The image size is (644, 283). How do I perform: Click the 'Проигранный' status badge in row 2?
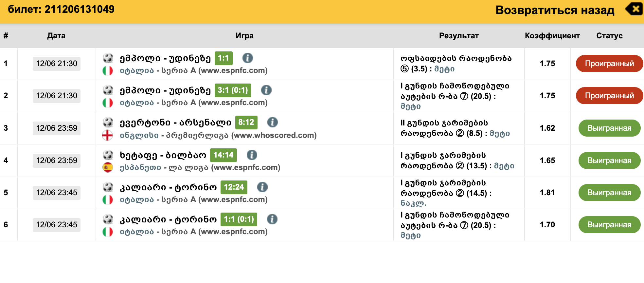click(x=609, y=96)
